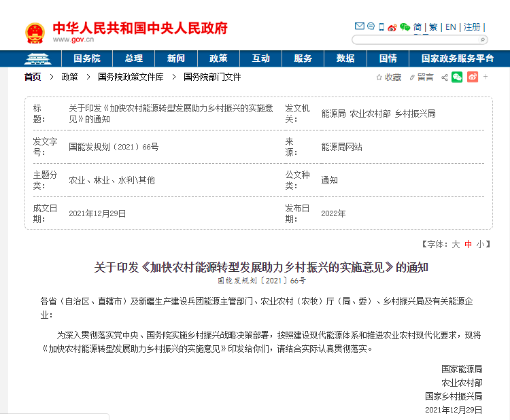Set font size to 大

(x=456, y=245)
